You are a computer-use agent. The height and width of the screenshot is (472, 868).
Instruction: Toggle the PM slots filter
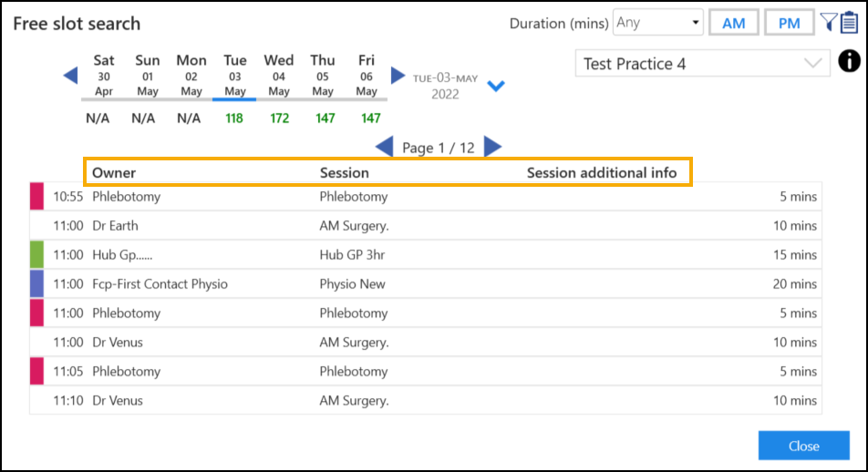(789, 24)
